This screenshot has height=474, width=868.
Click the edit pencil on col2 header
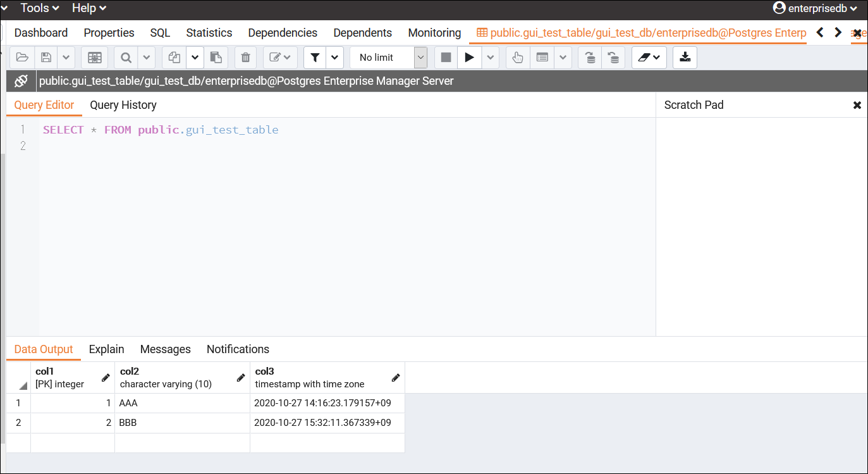coord(241,378)
